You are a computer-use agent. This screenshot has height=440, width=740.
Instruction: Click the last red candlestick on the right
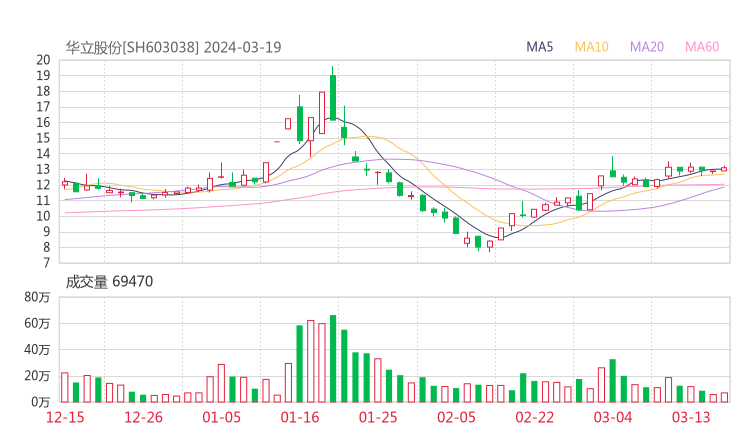(x=724, y=169)
